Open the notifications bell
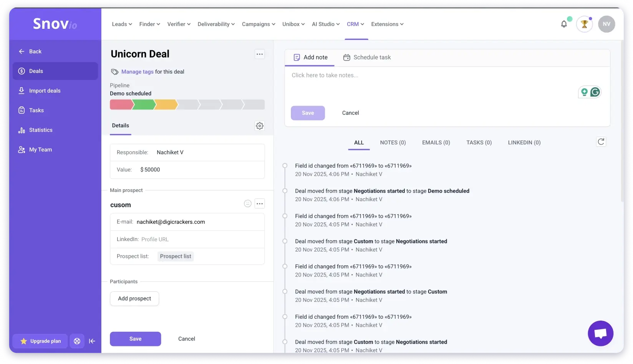633x364 pixels. point(563,24)
